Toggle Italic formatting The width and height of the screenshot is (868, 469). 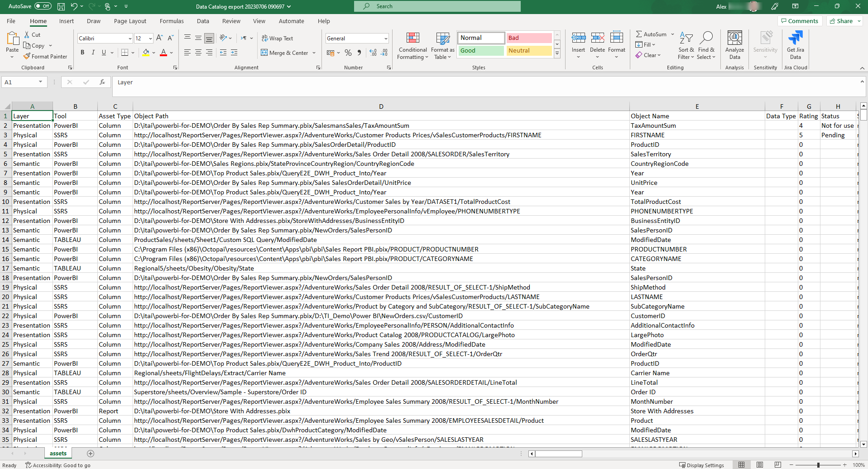tap(93, 53)
